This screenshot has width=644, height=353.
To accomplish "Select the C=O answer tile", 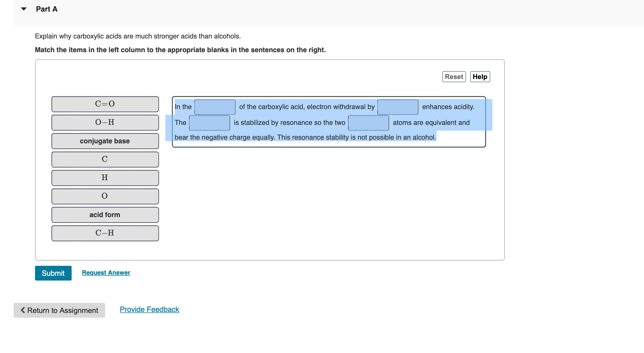I will (x=105, y=104).
